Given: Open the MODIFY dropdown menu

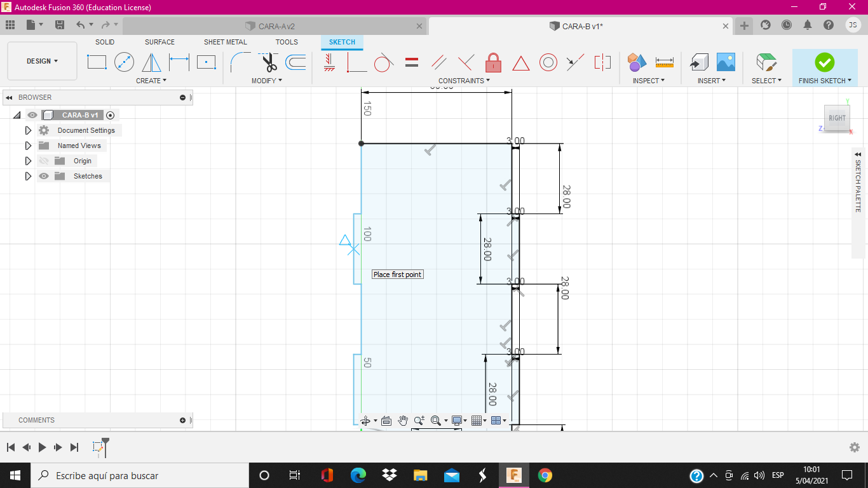Looking at the screenshot, I should click(267, 81).
